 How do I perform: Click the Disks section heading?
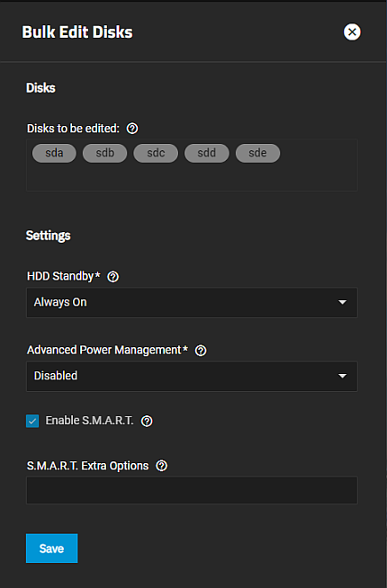pos(40,88)
